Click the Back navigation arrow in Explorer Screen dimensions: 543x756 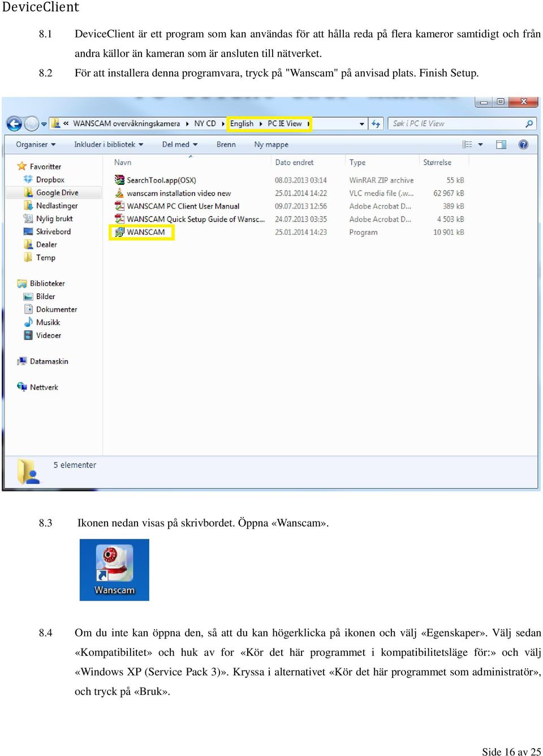pos(14,123)
